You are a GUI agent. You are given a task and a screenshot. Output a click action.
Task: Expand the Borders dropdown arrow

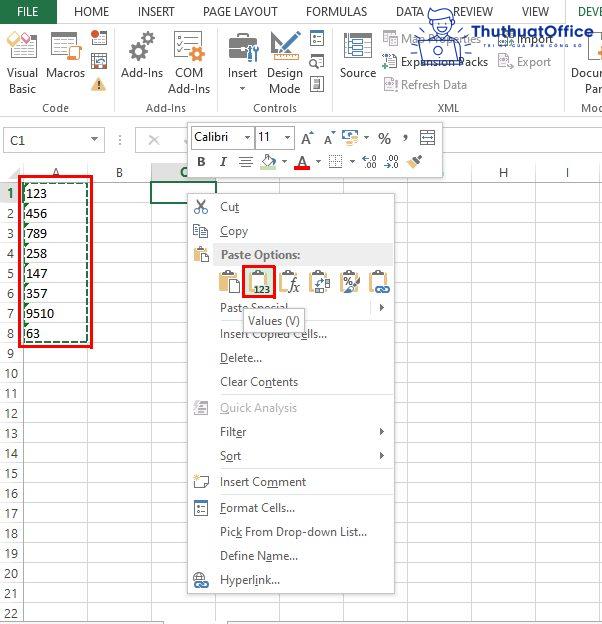352,162
